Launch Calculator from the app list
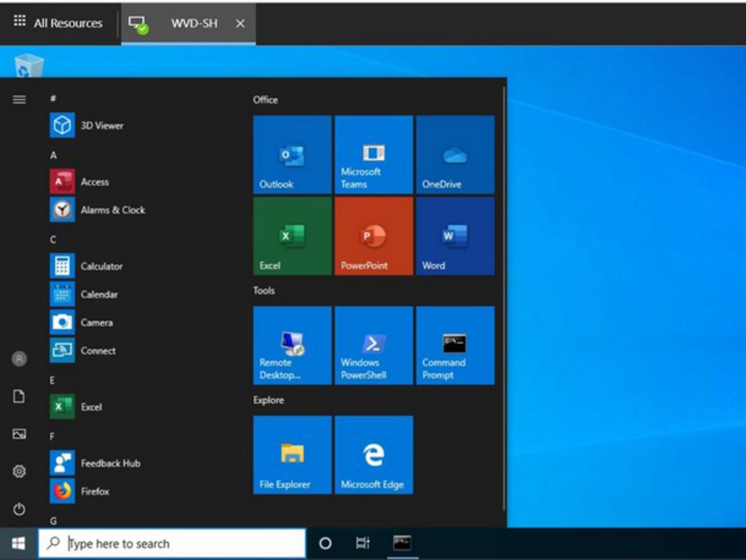This screenshot has width=746, height=560. [x=101, y=266]
